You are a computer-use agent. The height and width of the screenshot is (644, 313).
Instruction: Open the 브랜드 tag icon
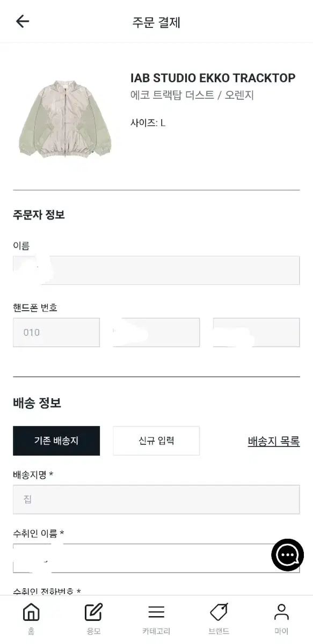coord(219,612)
